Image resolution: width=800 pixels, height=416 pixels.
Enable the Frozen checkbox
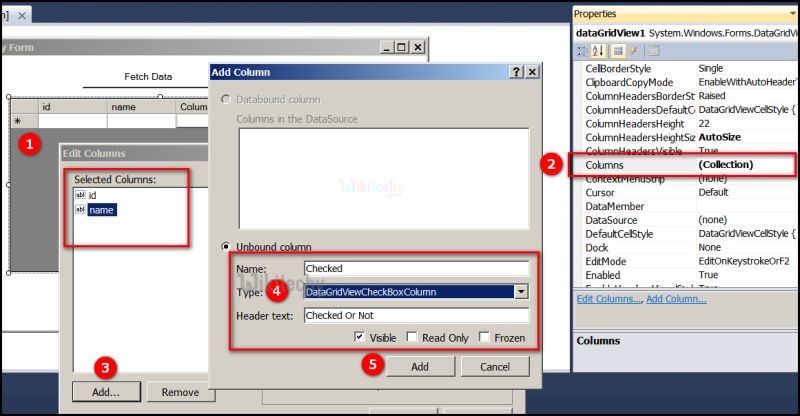pyautogui.click(x=484, y=337)
